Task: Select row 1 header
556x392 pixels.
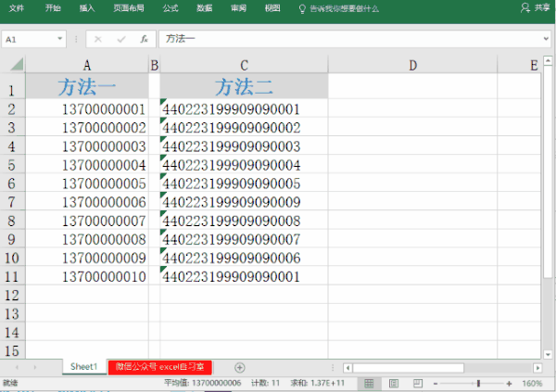Action: pos(12,86)
